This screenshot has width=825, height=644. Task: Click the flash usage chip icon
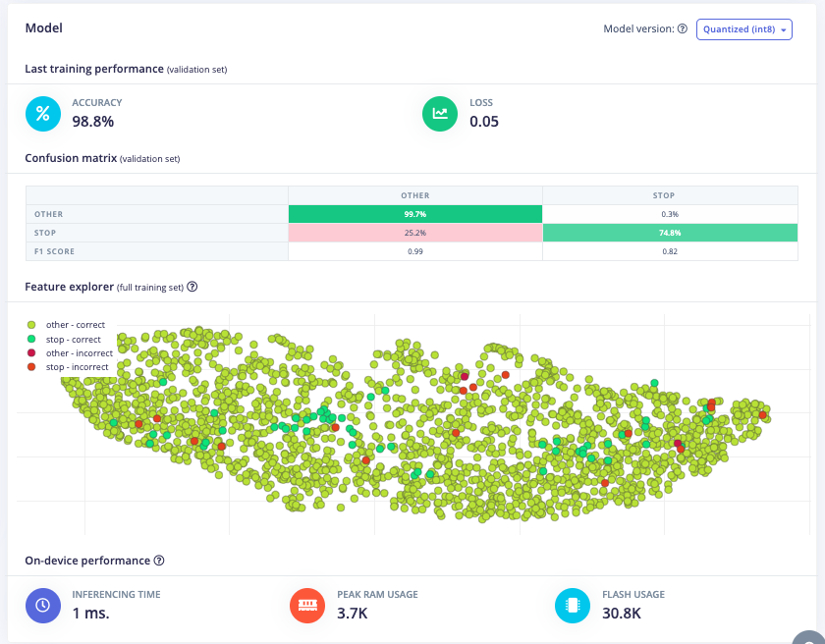click(572, 606)
